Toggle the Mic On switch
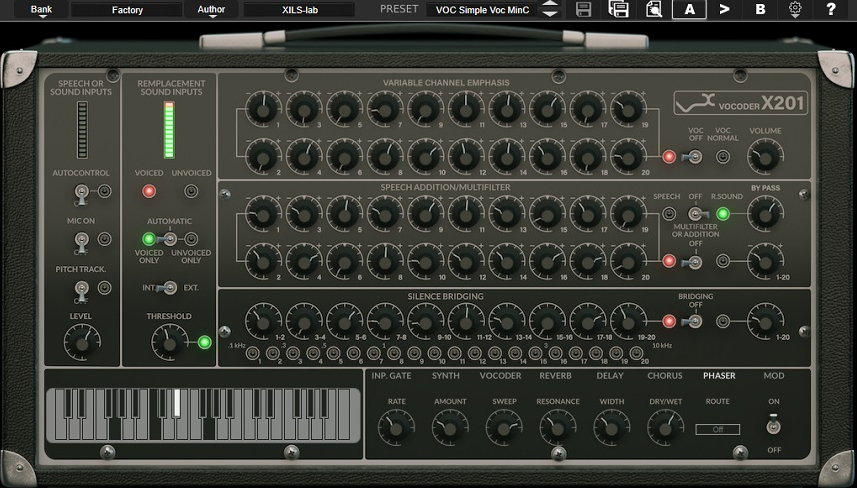857x488 pixels. point(81,242)
